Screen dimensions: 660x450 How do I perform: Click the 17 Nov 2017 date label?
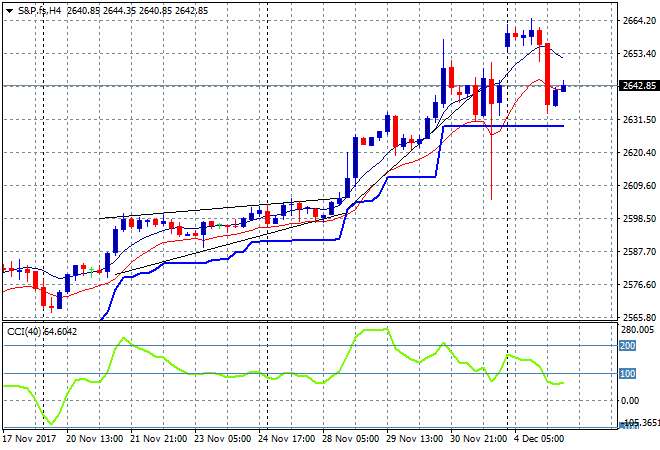[x=29, y=439]
